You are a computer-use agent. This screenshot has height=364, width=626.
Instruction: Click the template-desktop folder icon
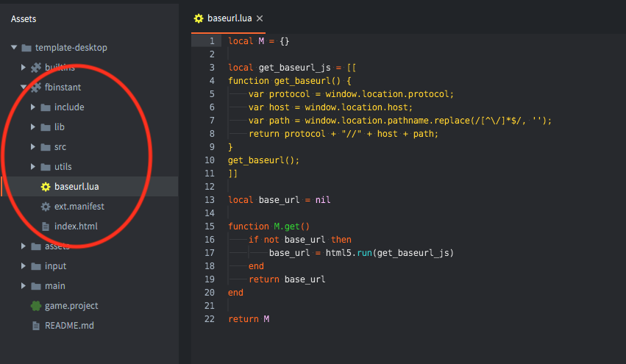click(26, 48)
